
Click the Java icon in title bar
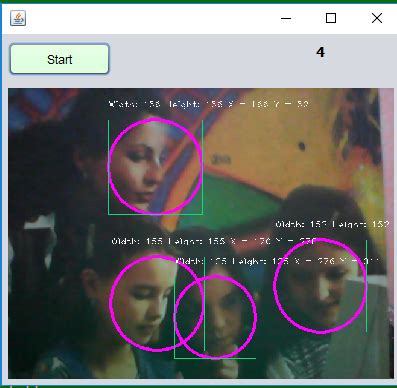[18, 18]
